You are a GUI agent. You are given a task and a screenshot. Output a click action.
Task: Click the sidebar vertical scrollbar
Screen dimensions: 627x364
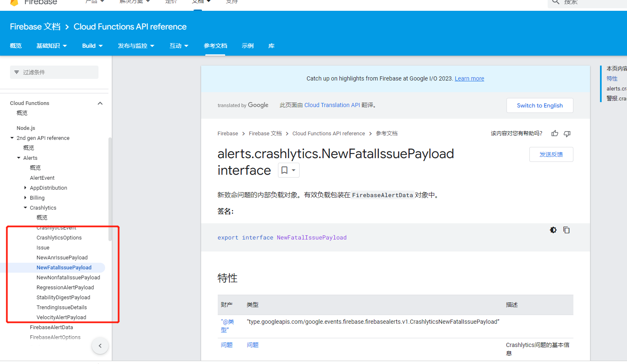pos(110,189)
